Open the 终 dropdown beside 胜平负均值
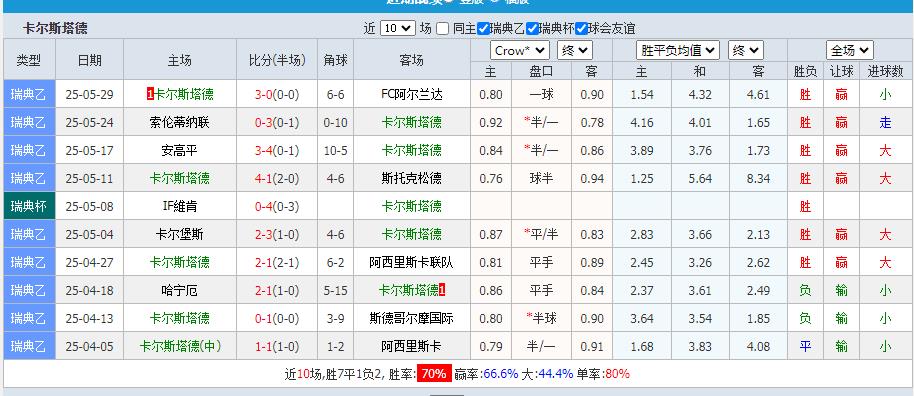The height and width of the screenshot is (396, 914). 746,51
